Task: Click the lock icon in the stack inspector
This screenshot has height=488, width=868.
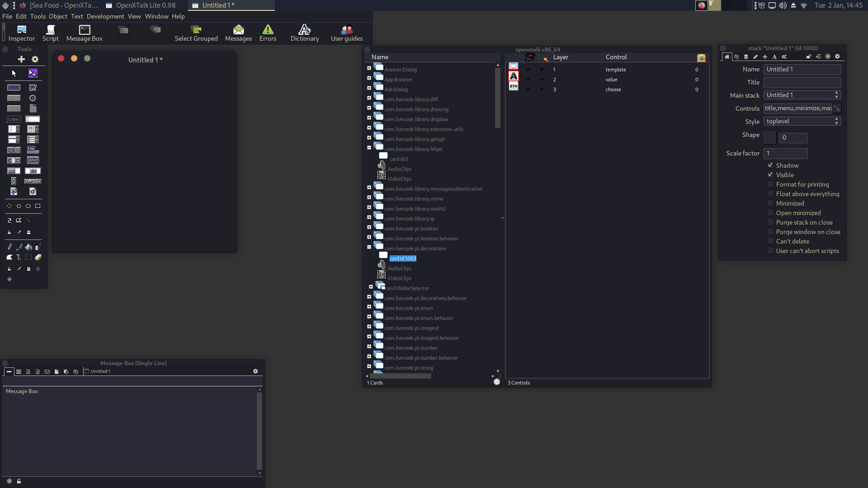Action: tap(808, 57)
